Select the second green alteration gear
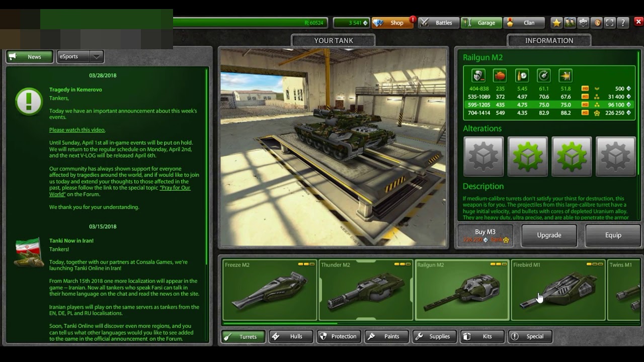The width and height of the screenshot is (644, 362). click(528, 156)
